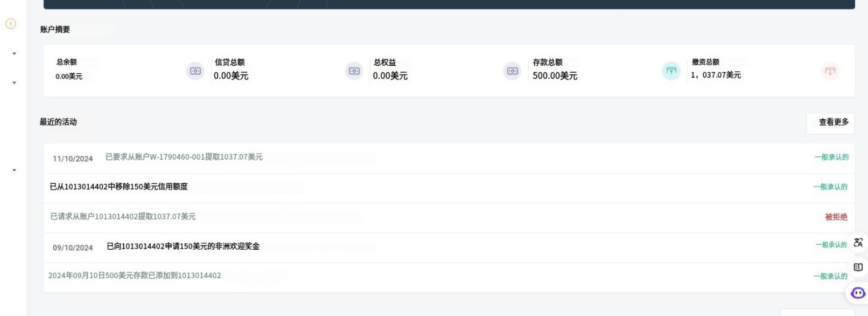Image resolution: width=868 pixels, height=316 pixels.
Task: Click the cash icon beside 信贷总额
Action: tap(195, 71)
